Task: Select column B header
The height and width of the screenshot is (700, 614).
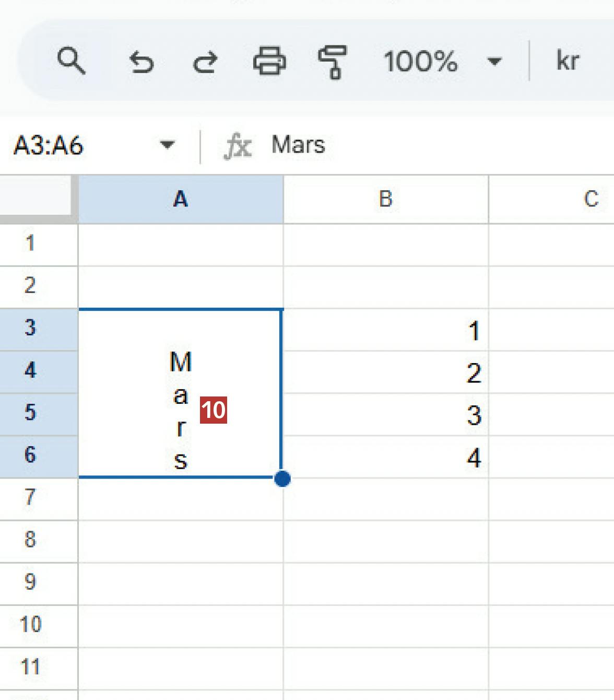Action: point(385,199)
